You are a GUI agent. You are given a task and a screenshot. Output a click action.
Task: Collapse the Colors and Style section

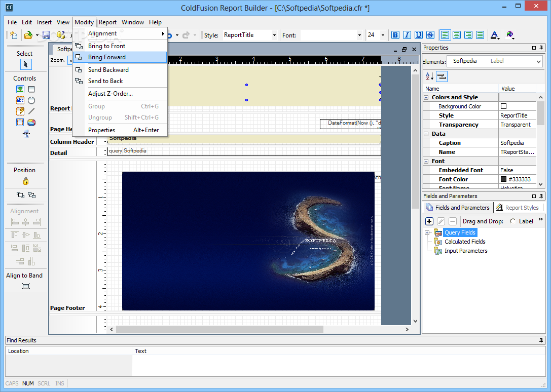(x=427, y=97)
